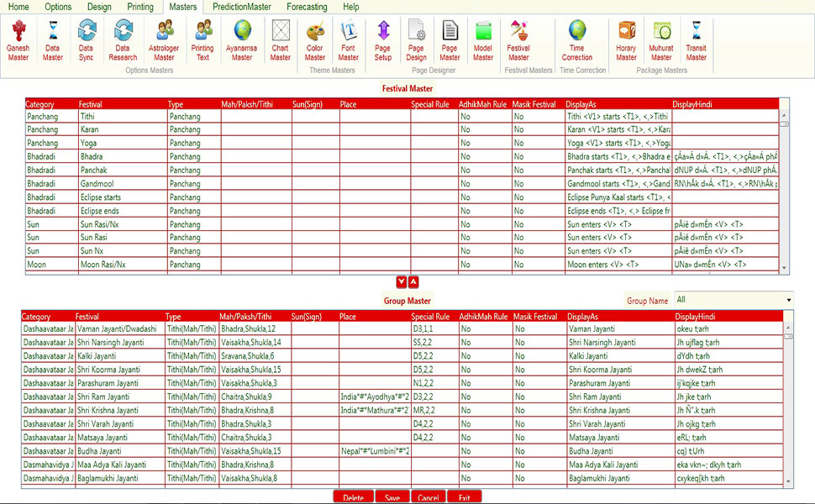Viewport: 815px width, 504px height.
Task: Open Horary Master
Action: pos(626,40)
